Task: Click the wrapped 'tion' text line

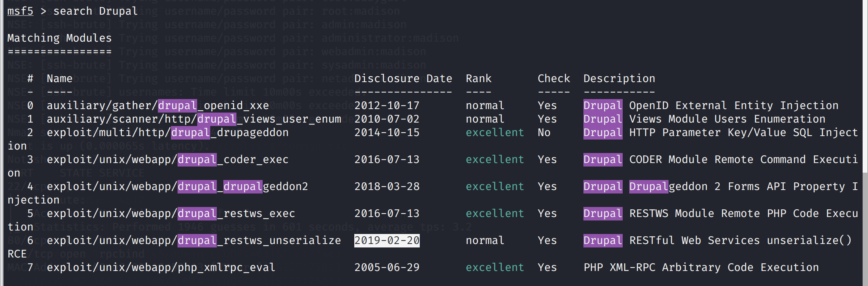Action: coord(20,227)
